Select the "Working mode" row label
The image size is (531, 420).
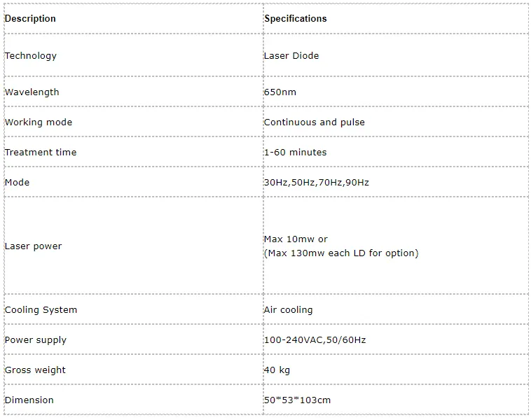(39, 122)
